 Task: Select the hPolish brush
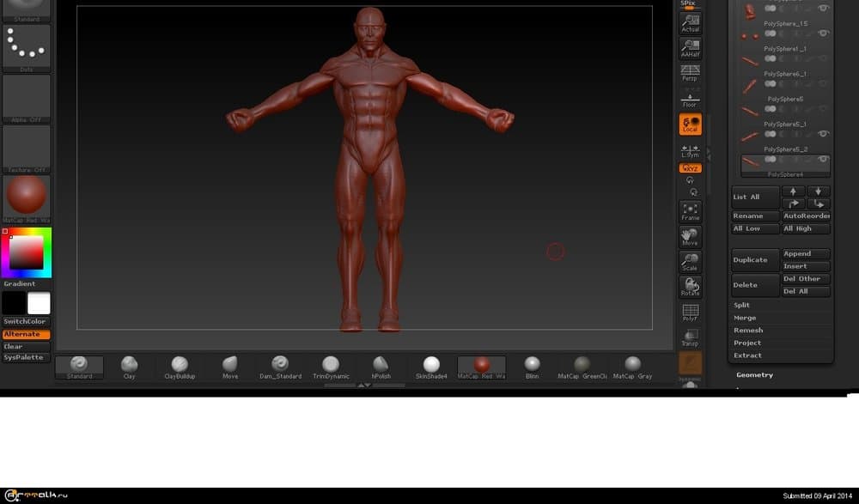click(x=381, y=367)
